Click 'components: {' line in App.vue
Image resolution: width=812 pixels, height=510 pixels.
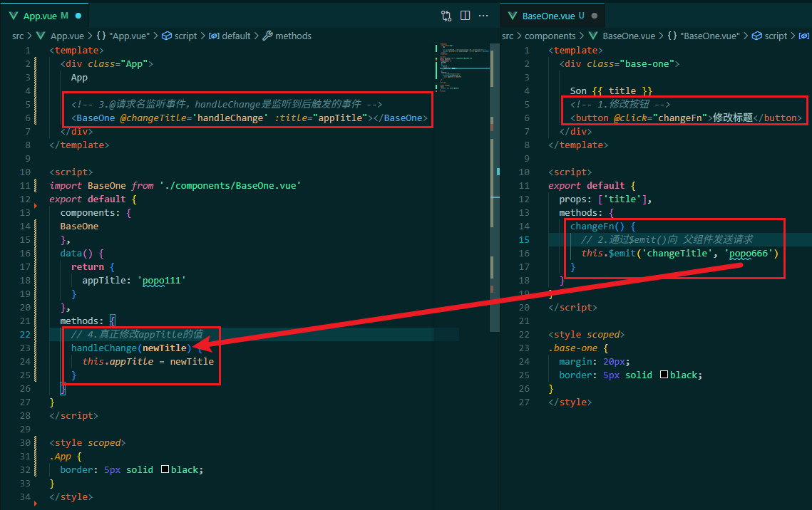96,212
